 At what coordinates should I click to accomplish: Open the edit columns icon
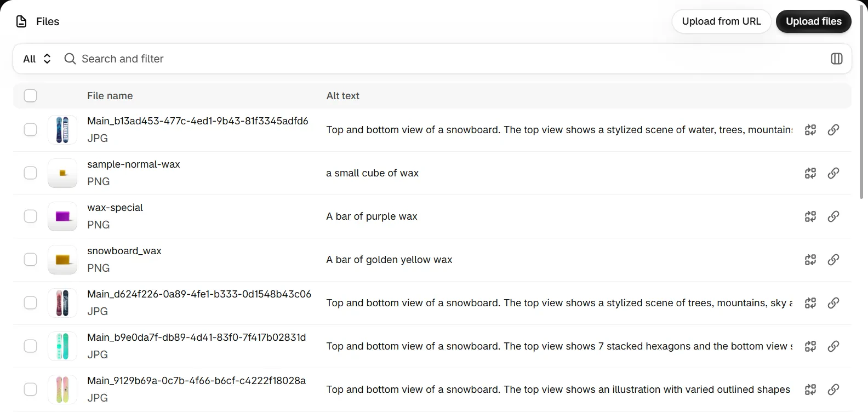(x=836, y=59)
